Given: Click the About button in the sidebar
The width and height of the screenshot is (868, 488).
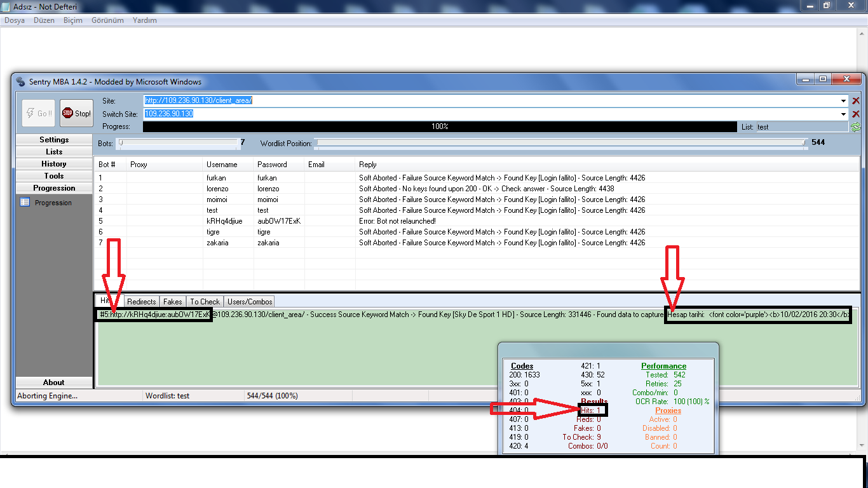Looking at the screenshot, I should pyautogui.click(x=54, y=383).
